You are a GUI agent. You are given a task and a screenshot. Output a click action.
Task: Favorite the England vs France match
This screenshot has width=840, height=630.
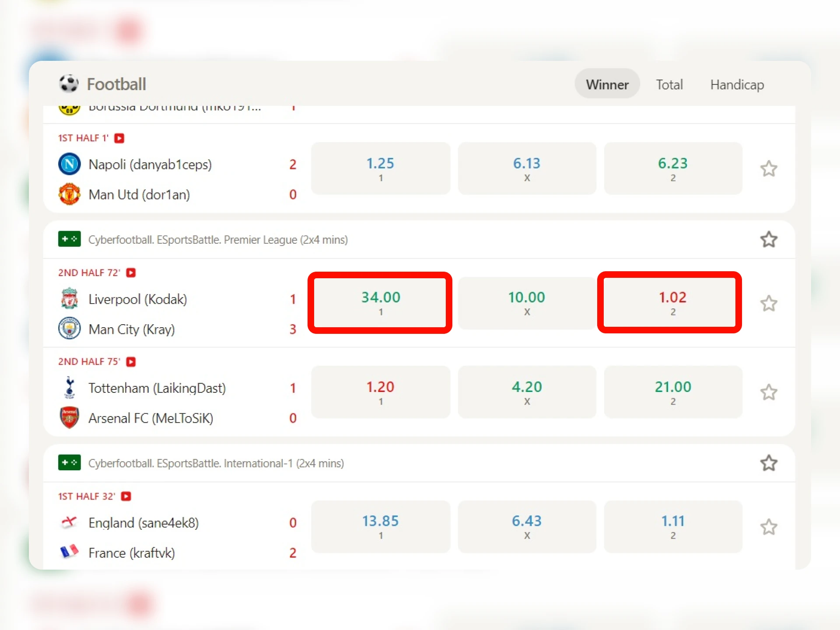point(768,527)
